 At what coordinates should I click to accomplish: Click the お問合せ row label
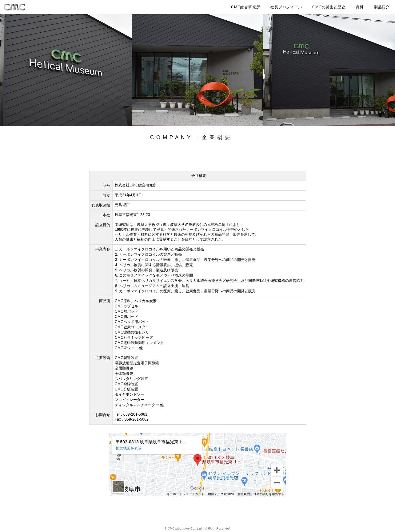pyautogui.click(x=102, y=415)
